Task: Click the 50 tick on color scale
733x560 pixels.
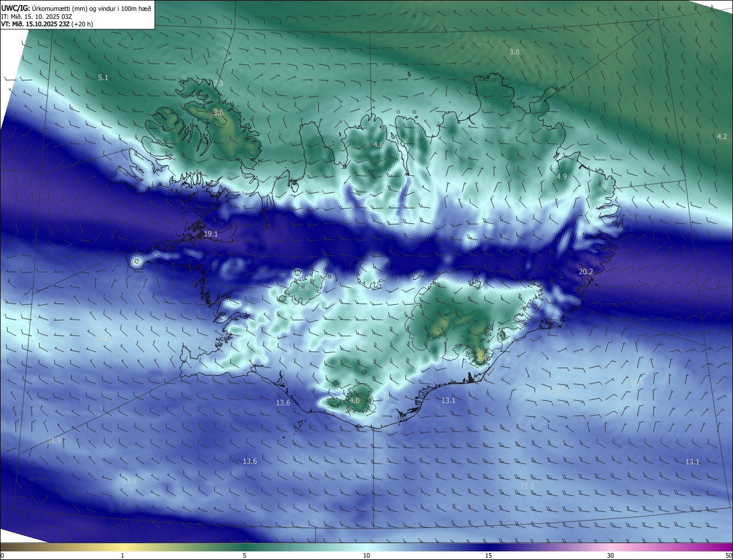Action: point(728,555)
